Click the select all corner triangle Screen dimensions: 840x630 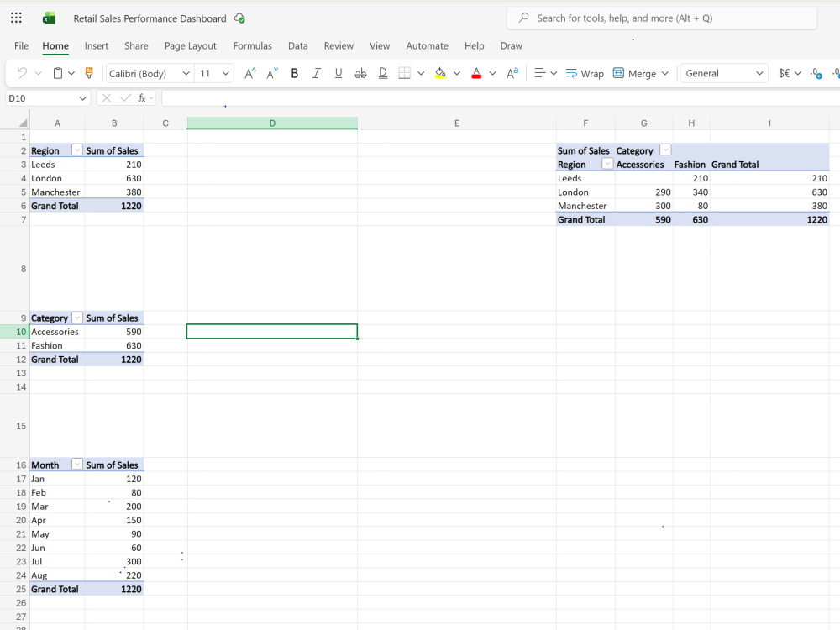click(x=23, y=123)
